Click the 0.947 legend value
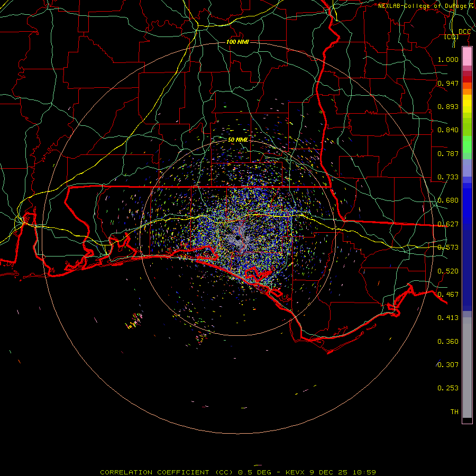476x476 pixels. tap(448, 83)
